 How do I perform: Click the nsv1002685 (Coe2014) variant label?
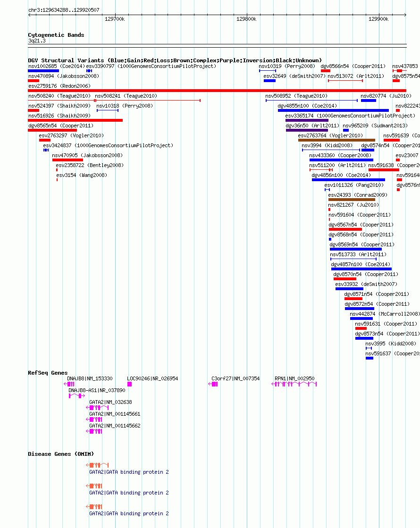[x=57, y=67]
